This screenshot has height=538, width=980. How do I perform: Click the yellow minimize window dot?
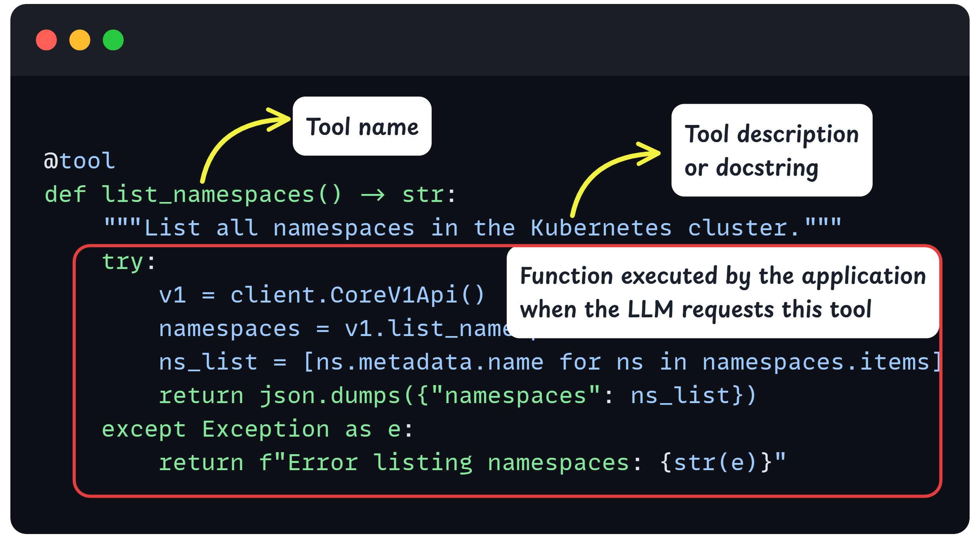[80, 40]
